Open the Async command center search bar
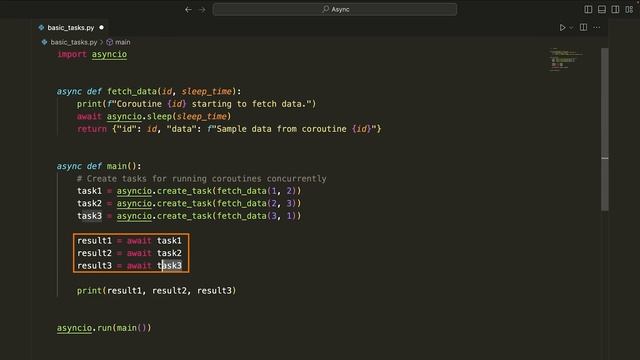The height and width of the screenshot is (360, 640). tap(335, 9)
